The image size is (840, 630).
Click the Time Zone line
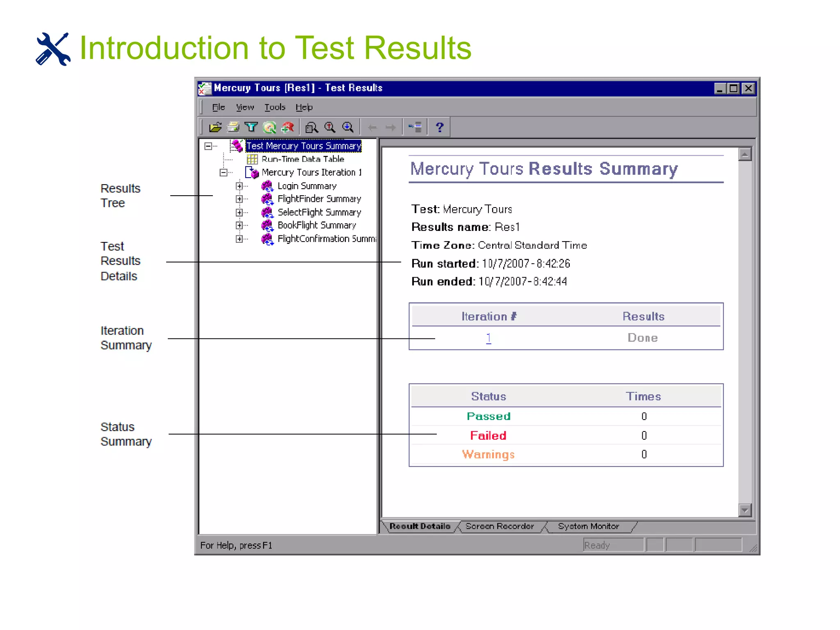click(x=499, y=245)
